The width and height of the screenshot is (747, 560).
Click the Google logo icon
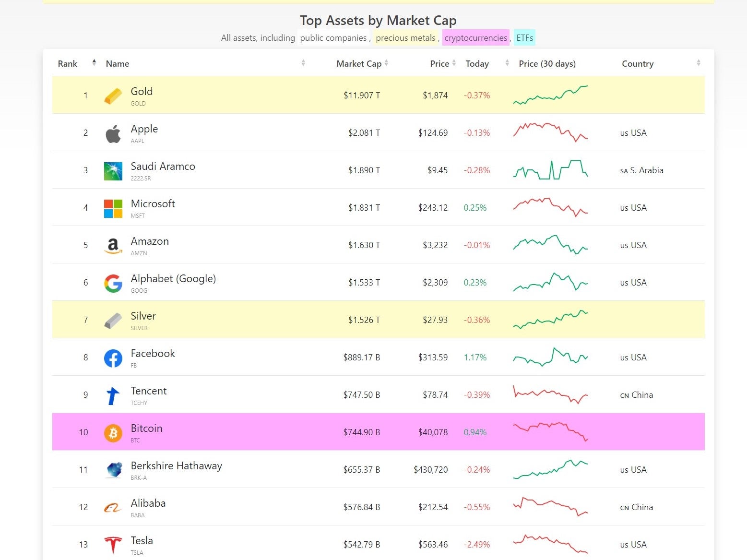click(113, 283)
